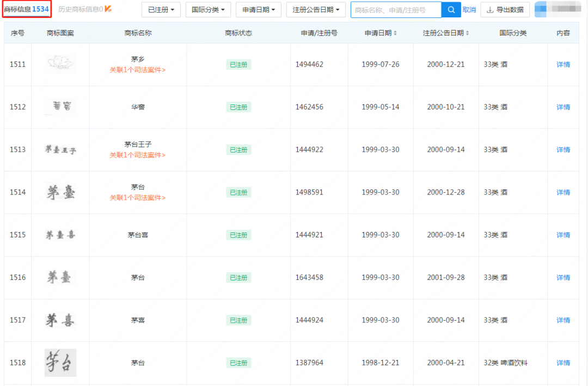The height and width of the screenshot is (386, 588).
Task: Click 已注册 status badge in row 1518
Action: [x=238, y=363]
